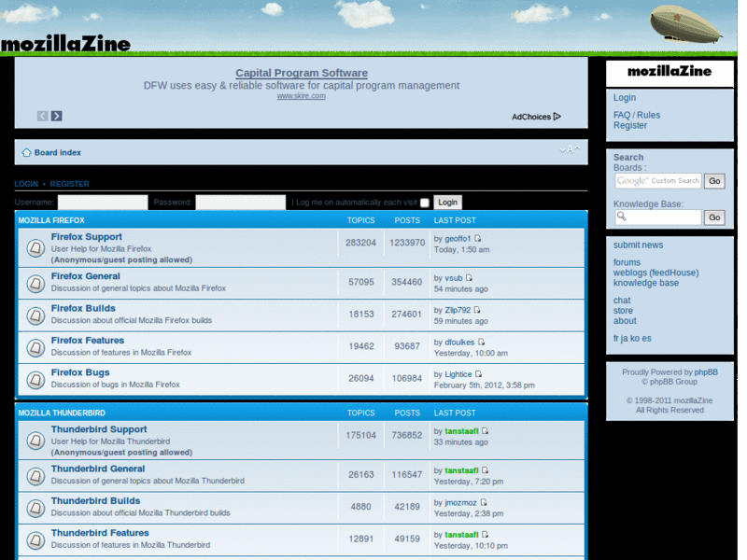
Task: Open the Thunderbird Support forum
Action: pyautogui.click(x=99, y=429)
